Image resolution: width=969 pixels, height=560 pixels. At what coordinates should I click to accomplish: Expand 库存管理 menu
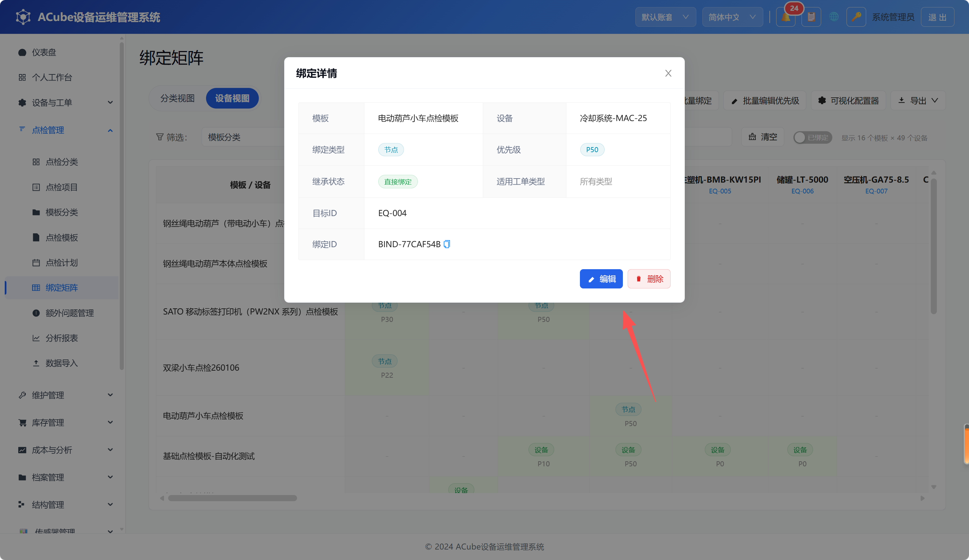[62, 422]
